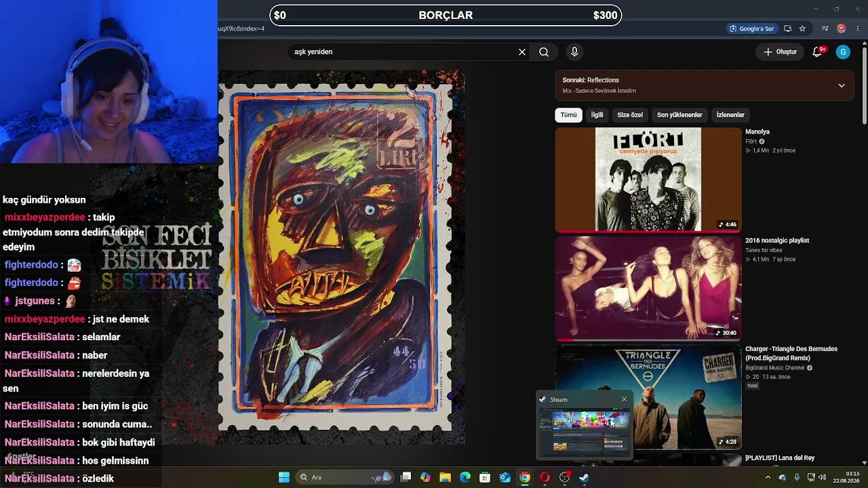Open the YouTube account avatar menu
Screen dimensions: 868x488
pyautogui.click(x=843, y=52)
